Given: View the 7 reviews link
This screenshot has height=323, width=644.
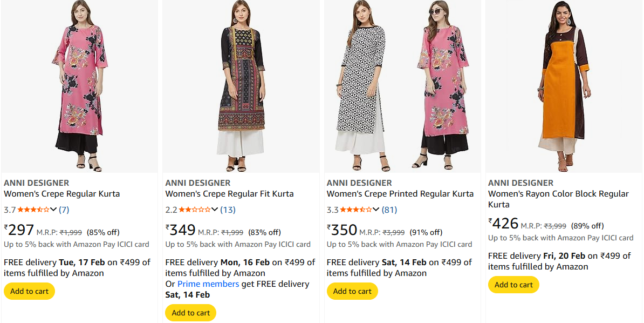Looking at the screenshot, I should pos(64,210).
